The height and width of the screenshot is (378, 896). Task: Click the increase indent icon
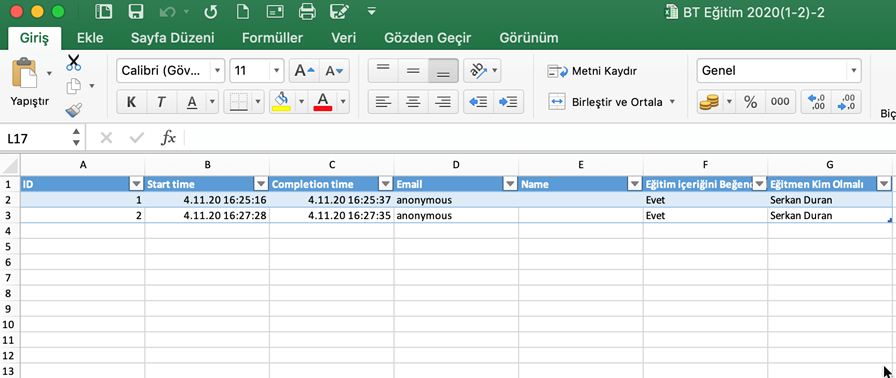507,102
